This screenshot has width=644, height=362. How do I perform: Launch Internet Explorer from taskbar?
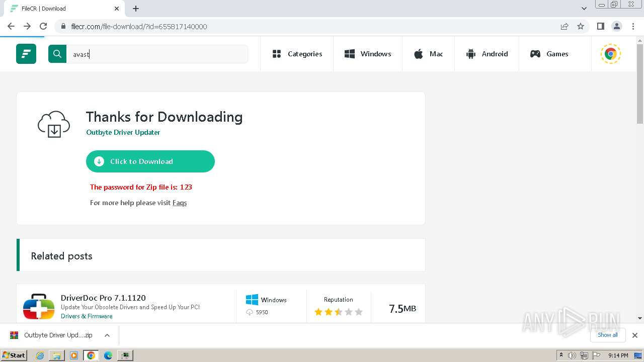40,355
